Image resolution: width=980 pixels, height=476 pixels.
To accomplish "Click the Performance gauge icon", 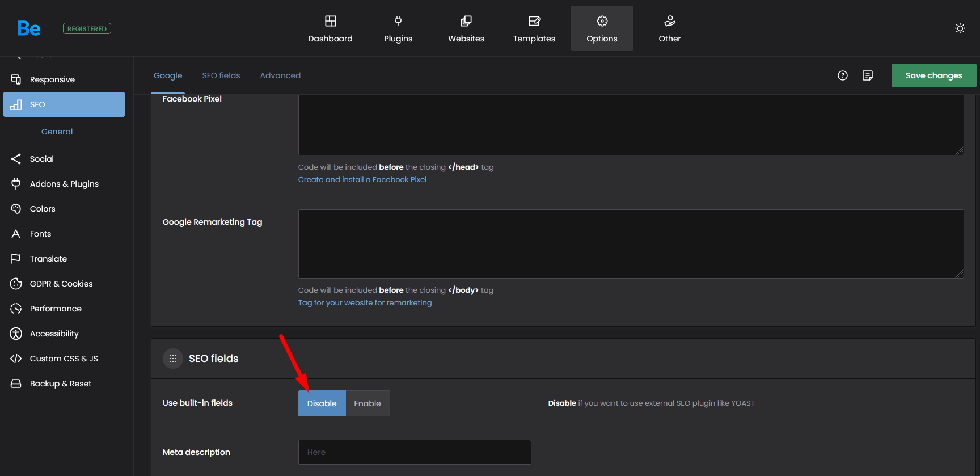I will [x=16, y=309].
